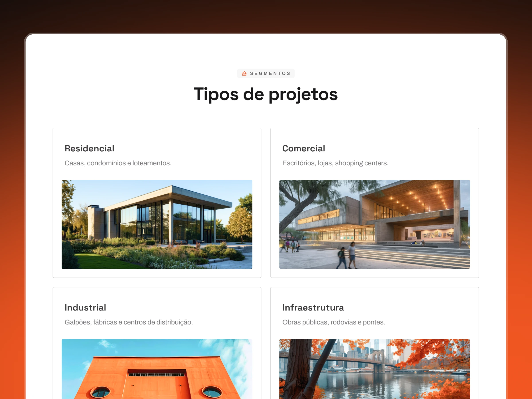Open the Comercial card title
Image resolution: width=532 pixels, height=399 pixels.
[303, 148]
